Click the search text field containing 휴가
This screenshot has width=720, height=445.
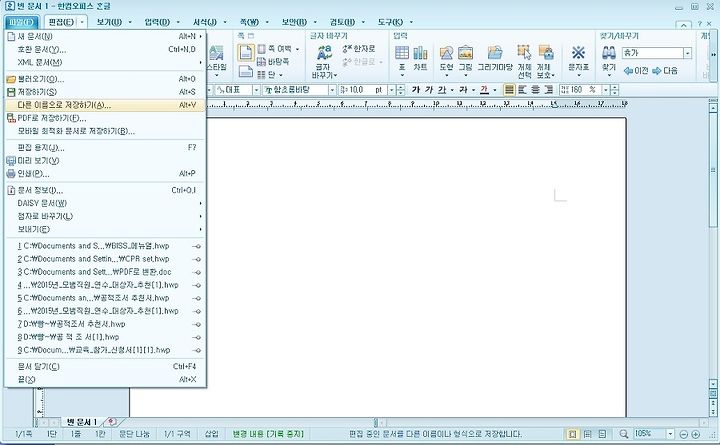[x=652, y=53]
